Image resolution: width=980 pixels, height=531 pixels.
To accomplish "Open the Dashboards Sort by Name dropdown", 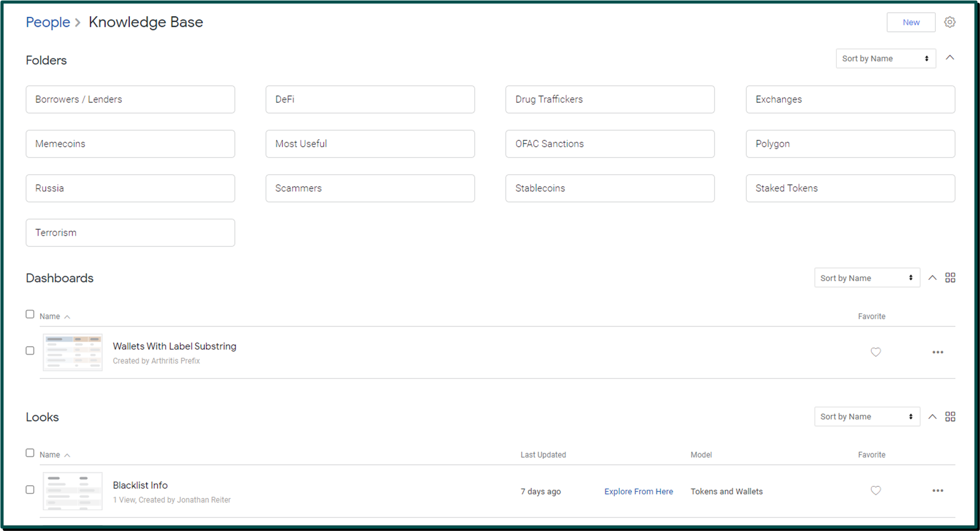I will tap(867, 278).
